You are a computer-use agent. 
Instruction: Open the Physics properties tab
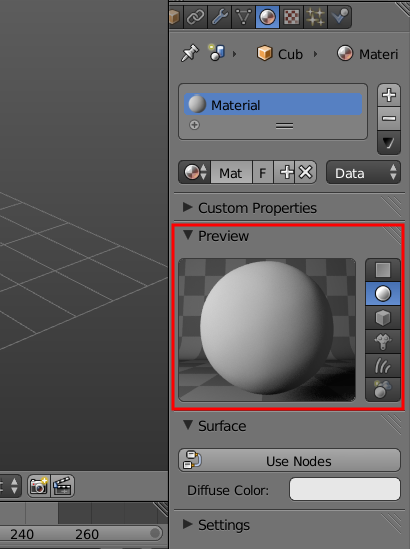pyautogui.click(x=340, y=17)
